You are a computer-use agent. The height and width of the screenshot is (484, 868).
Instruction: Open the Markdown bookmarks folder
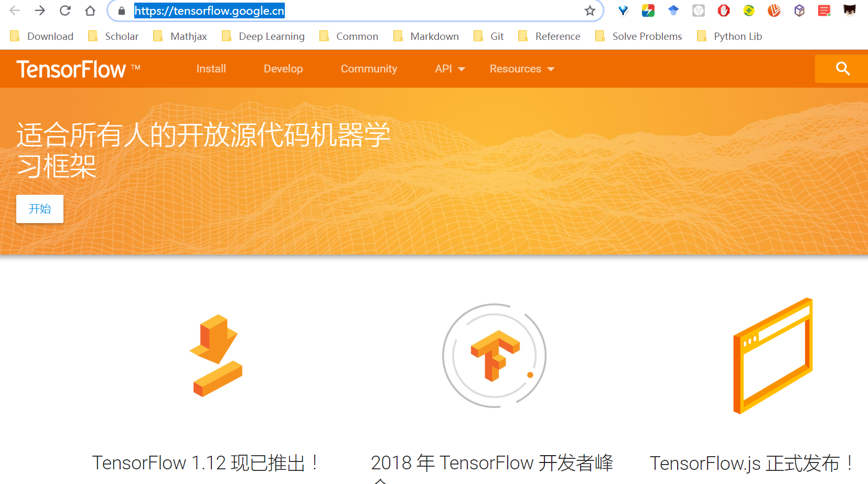click(x=426, y=36)
